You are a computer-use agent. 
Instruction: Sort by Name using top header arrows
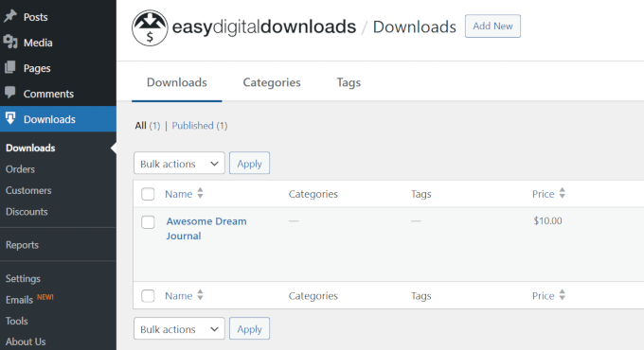click(200, 193)
